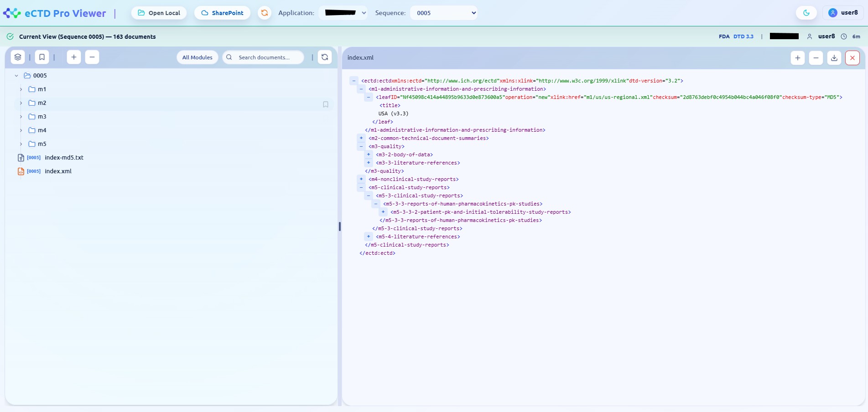Expand the m3-3-literature-references XML node
Viewport: 868px width, 412px height.
coord(369,163)
